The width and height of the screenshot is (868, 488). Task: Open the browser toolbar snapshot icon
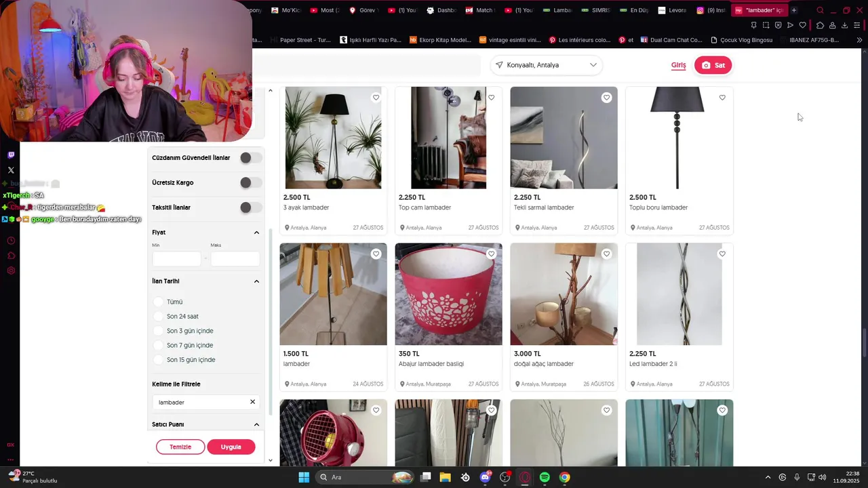pyautogui.click(x=766, y=25)
